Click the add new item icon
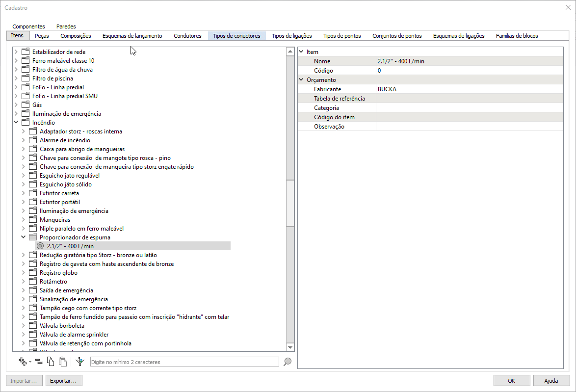576x392 pixels. pyautogui.click(x=22, y=362)
